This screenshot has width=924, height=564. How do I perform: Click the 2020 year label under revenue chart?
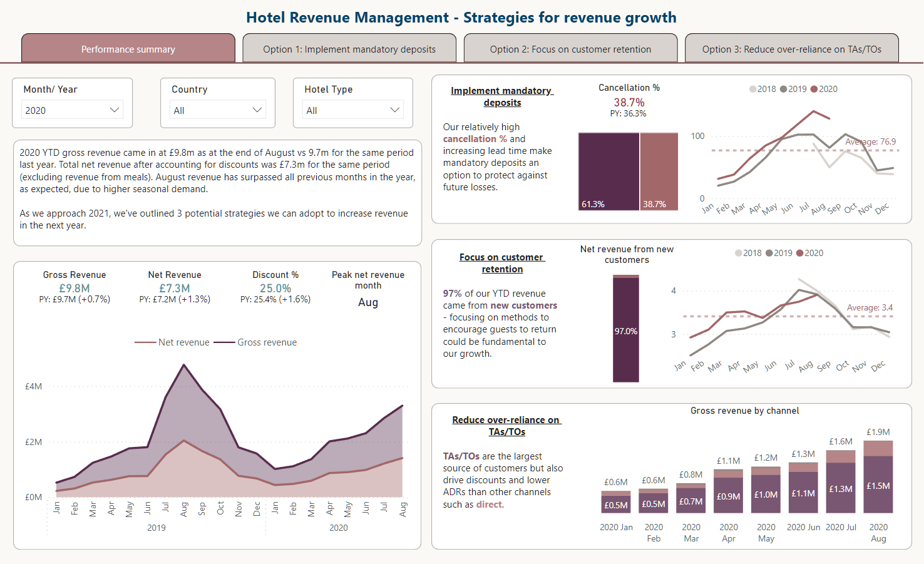pyautogui.click(x=339, y=528)
